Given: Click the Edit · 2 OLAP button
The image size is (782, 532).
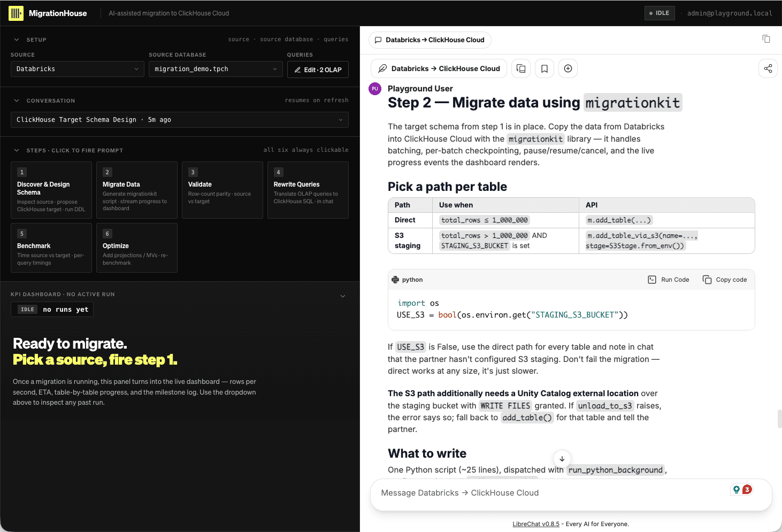Looking at the screenshot, I should point(318,70).
